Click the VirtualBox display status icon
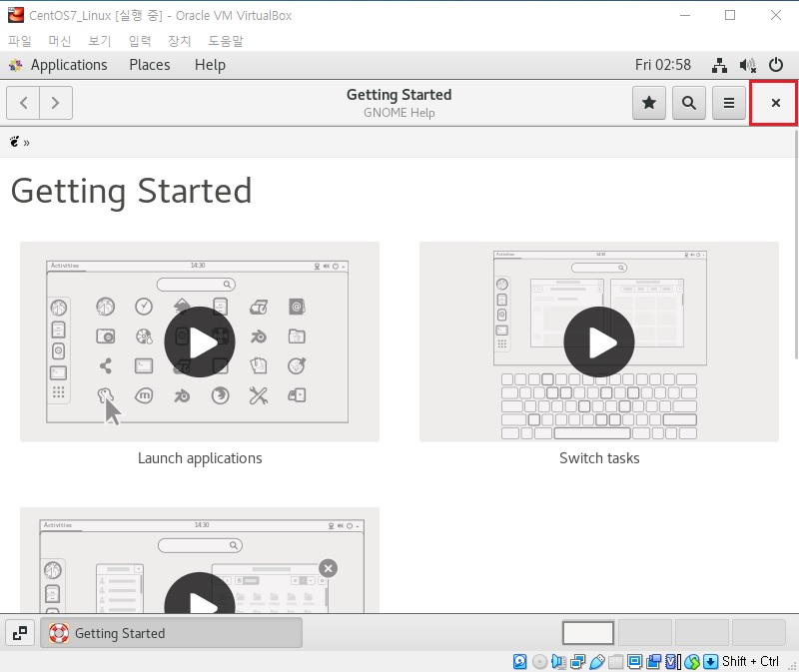Image resolution: width=799 pixels, height=672 pixels. [634, 661]
